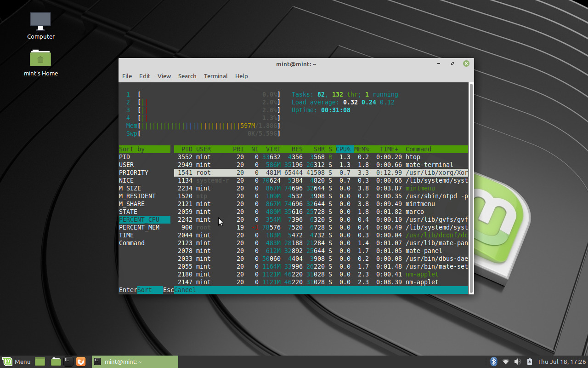Click the terminal window scrollbar
This screenshot has height=368, width=588.
(470, 184)
